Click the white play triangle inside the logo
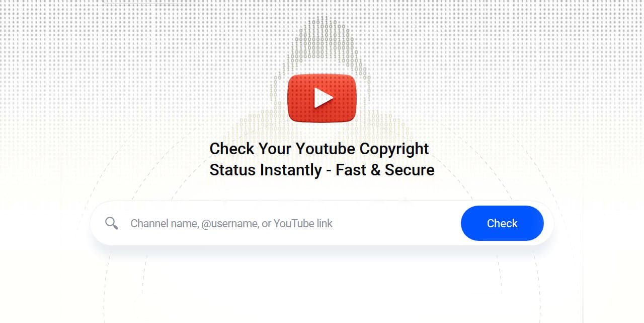Screen dimensions: 644x323 point(323,98)
